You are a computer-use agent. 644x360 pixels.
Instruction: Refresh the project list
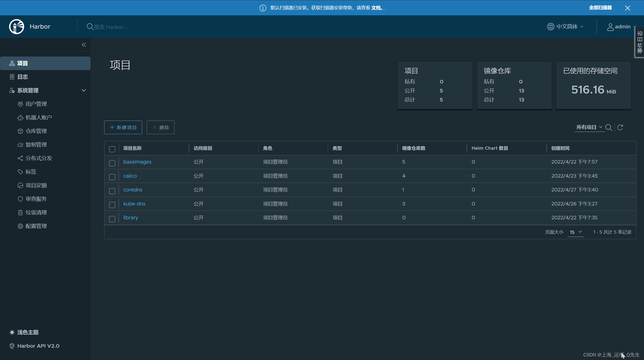[620, 127]
